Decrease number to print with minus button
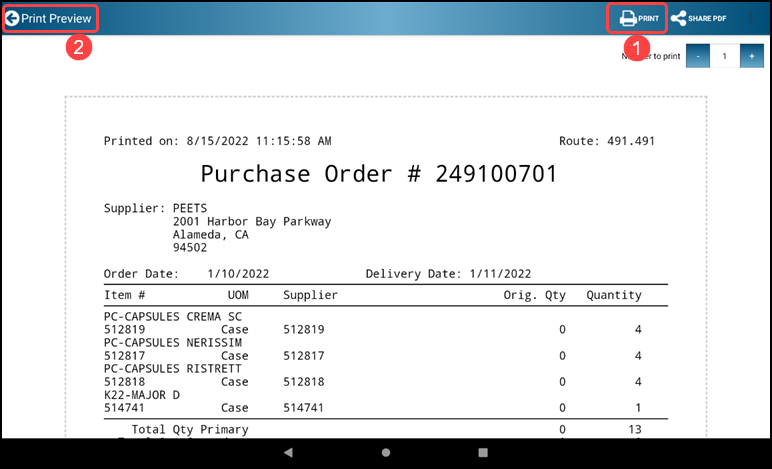Image resolution: width=772 pixels, height=469 pixels. [x=698, y=56]
